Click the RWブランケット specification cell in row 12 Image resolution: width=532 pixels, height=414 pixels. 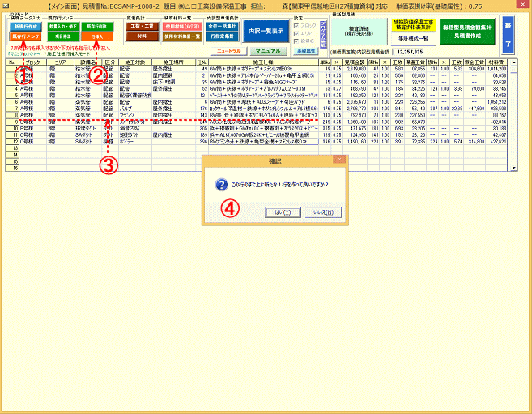(x=263, y=142)
